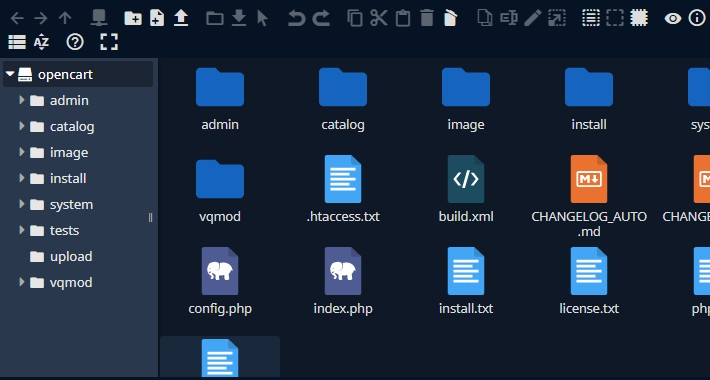Select install in the folder tree
The image size is (710, 380).
pos(68,178)
